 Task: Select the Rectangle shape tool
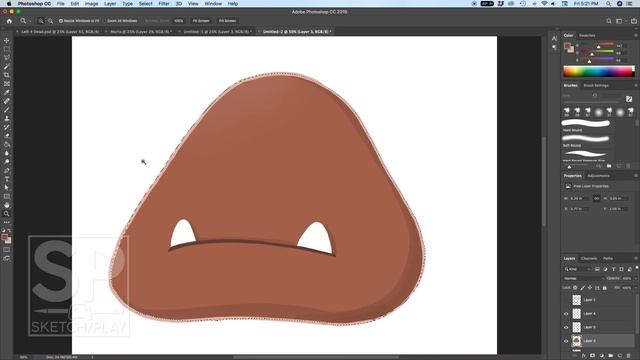[x=7, y=196]
